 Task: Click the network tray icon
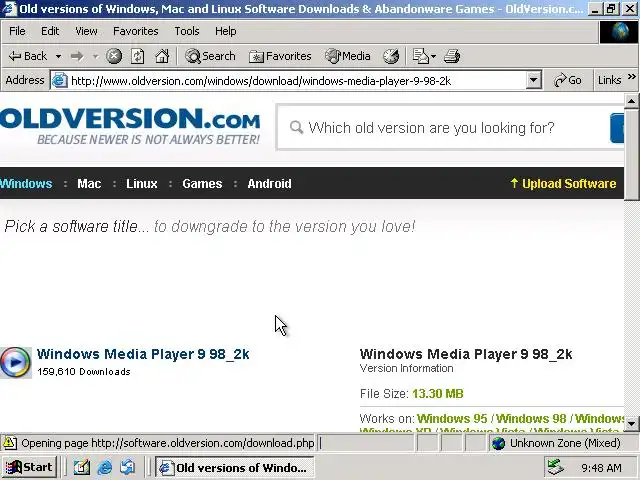(x=556, y=467)
